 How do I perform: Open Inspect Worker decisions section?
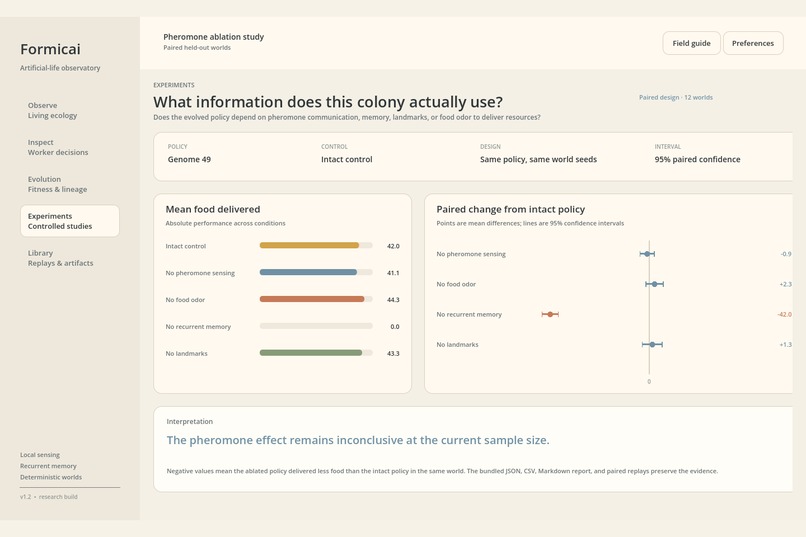(x=70, y=147)
